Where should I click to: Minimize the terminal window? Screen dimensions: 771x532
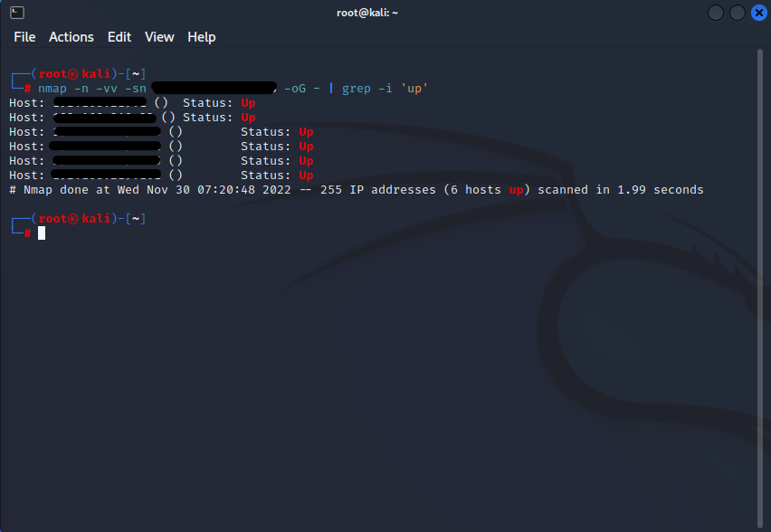716,13
